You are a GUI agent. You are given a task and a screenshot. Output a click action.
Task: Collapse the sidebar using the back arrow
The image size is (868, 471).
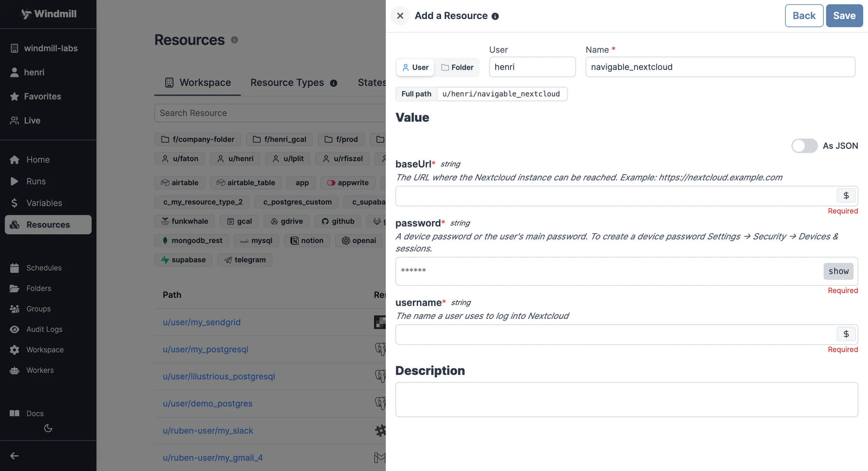[14, 455]
